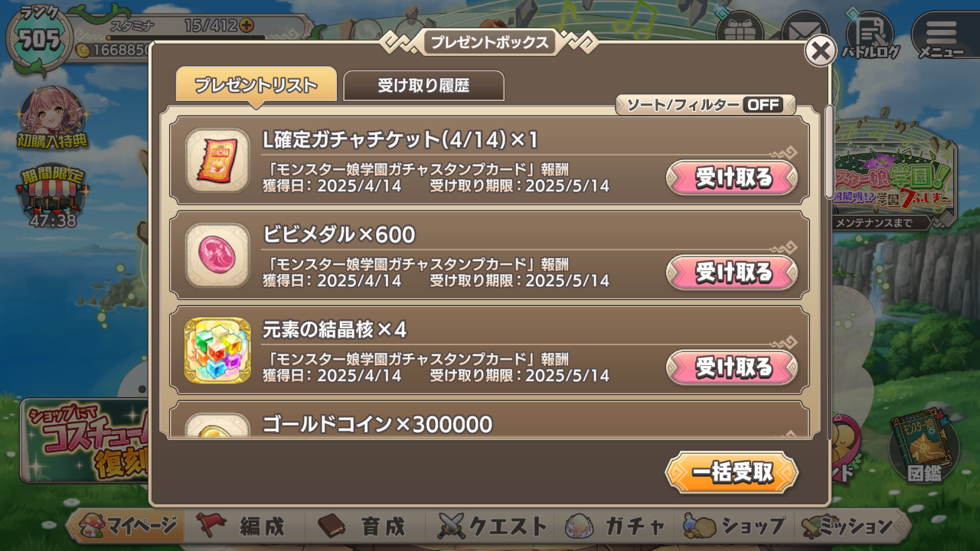This screenshot has height=551, width=980.
Task: Open the クエスト bottom navigation item
Action: click(492, 527)
